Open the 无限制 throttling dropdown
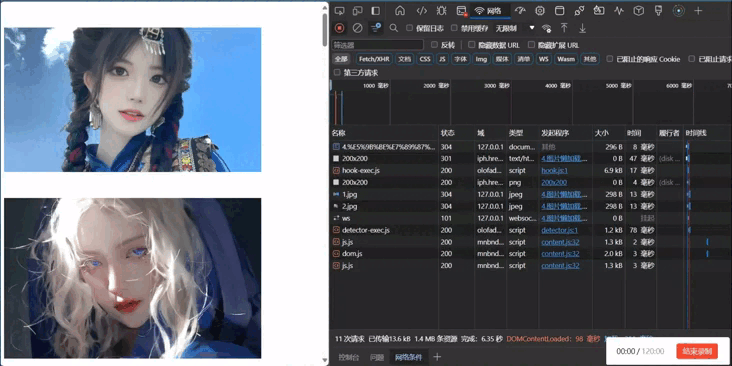 [x=514, y=28]
